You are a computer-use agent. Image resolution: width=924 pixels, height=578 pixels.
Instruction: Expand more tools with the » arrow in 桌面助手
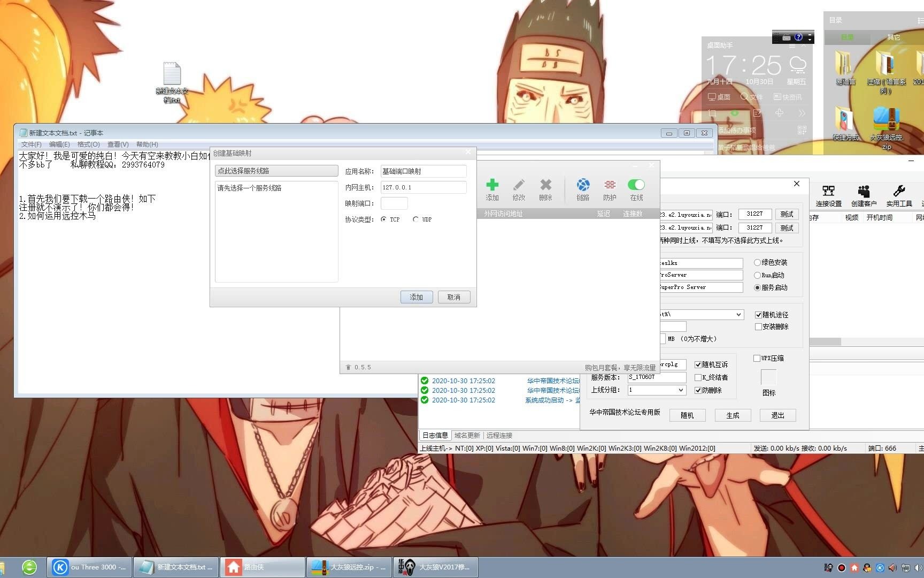[x=802, y=113]
